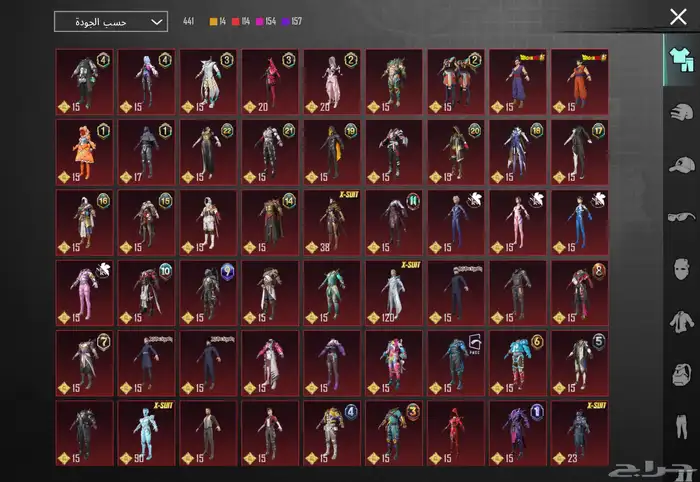Click the red rarity swatch labeled 114
Viewport: 700px width, 482px height.
point(236,21)
